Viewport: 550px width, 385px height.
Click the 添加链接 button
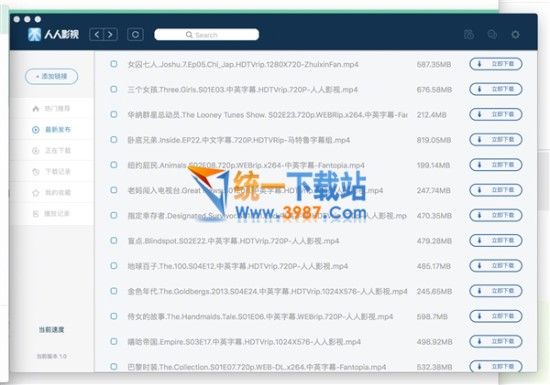(52, 76)
